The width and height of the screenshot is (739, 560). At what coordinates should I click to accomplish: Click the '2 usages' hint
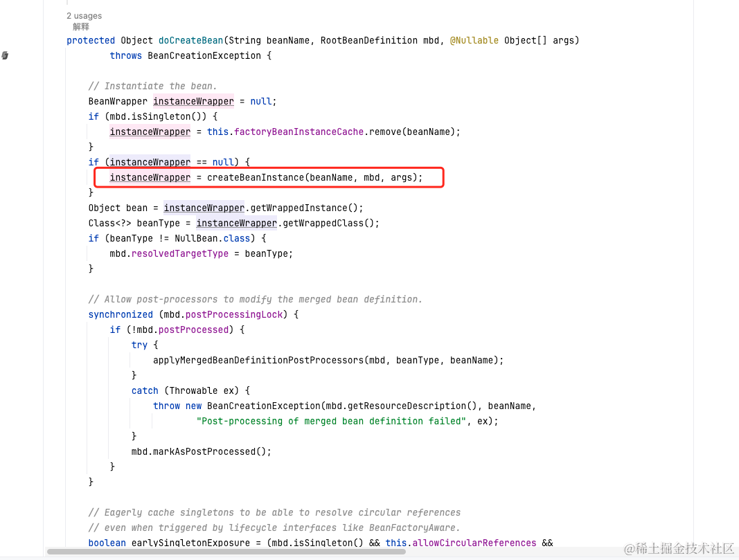84,16
